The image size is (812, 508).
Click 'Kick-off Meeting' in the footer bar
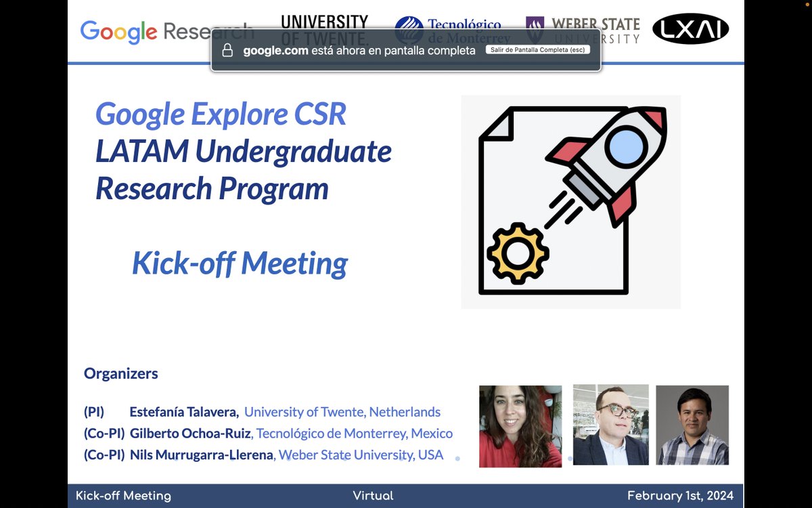pos(123,496)
